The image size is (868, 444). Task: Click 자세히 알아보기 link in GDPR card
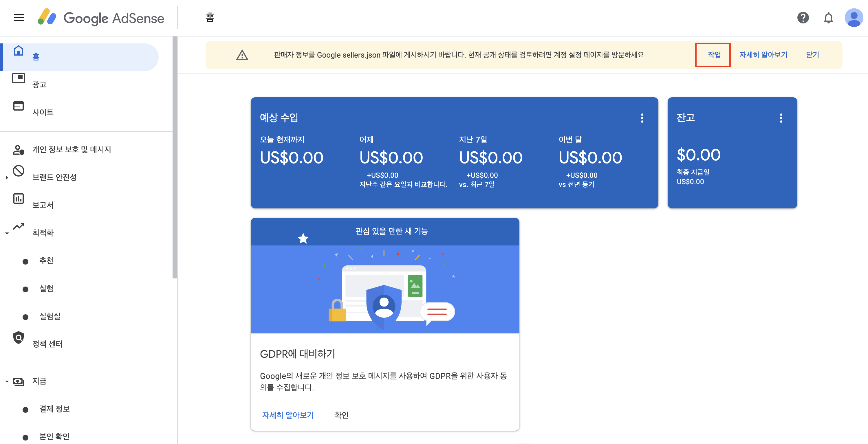pos(288,415)
